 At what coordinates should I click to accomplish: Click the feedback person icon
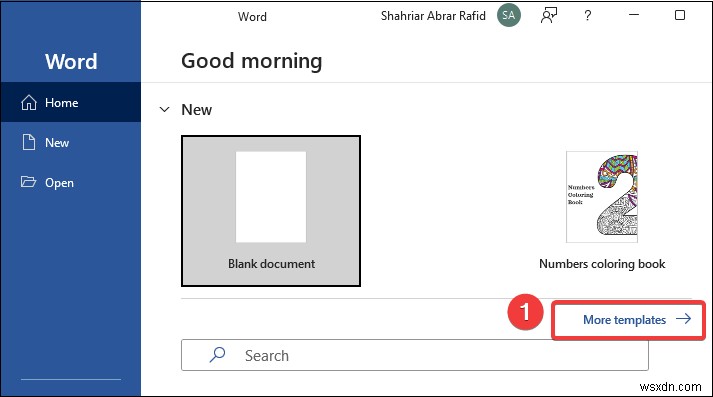[548, 15]
